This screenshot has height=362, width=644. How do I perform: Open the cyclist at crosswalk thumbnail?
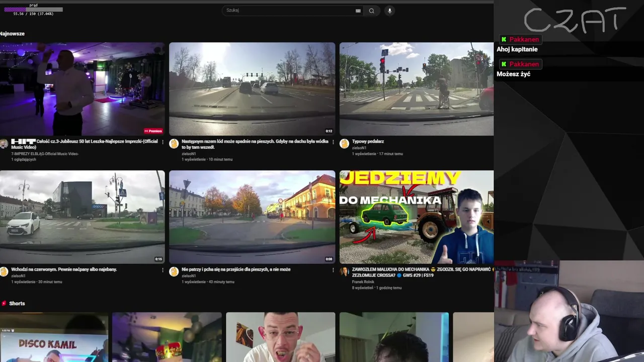(417, 89)
